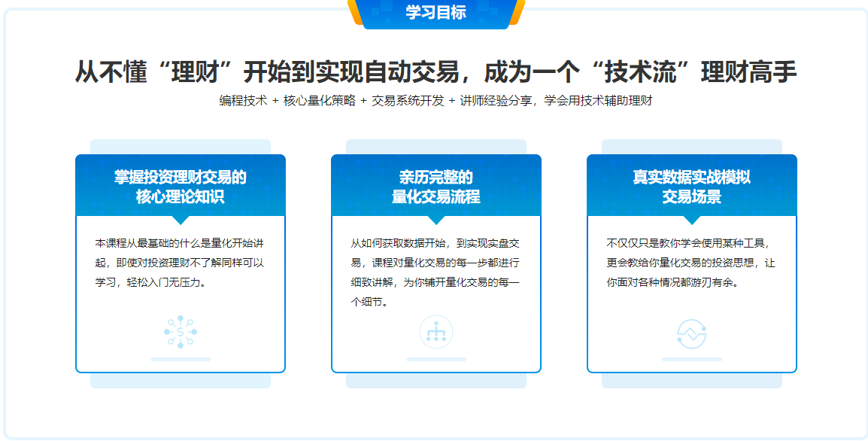Click the 掌握投资理财交易的核心理论知识 header button
This screenshot has width=868, height=441.
[181, 185]
